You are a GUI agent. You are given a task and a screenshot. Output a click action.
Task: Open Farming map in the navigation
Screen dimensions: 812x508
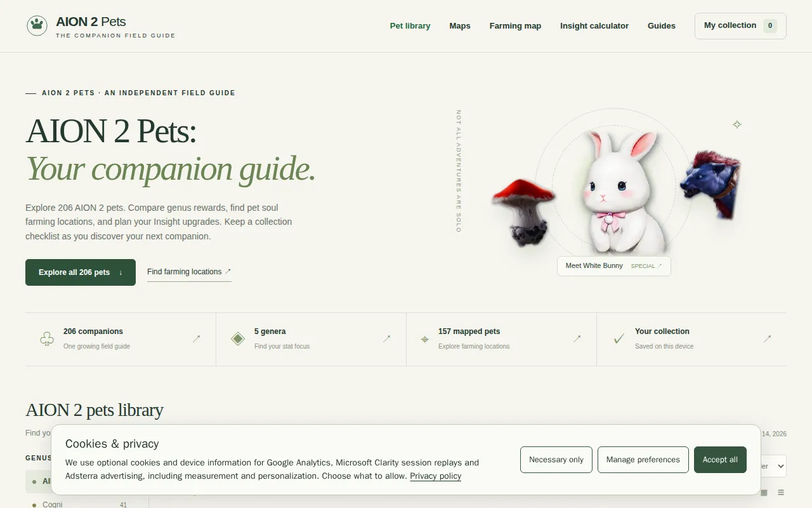515,26
